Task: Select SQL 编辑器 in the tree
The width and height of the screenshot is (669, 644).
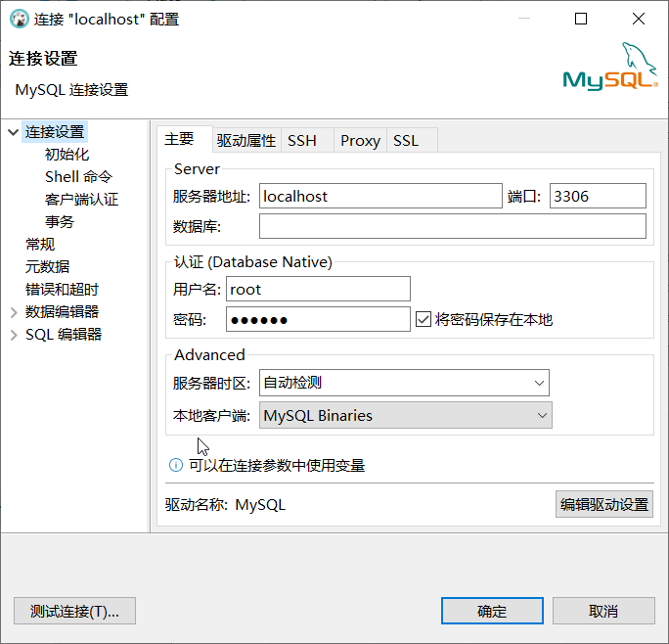Action: pos(64,335)
